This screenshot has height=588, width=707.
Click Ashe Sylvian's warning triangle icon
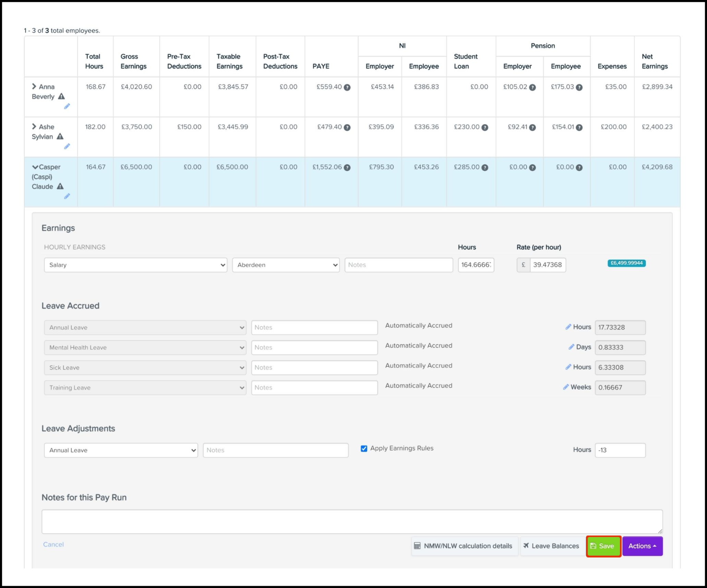(x=60, y=137)
